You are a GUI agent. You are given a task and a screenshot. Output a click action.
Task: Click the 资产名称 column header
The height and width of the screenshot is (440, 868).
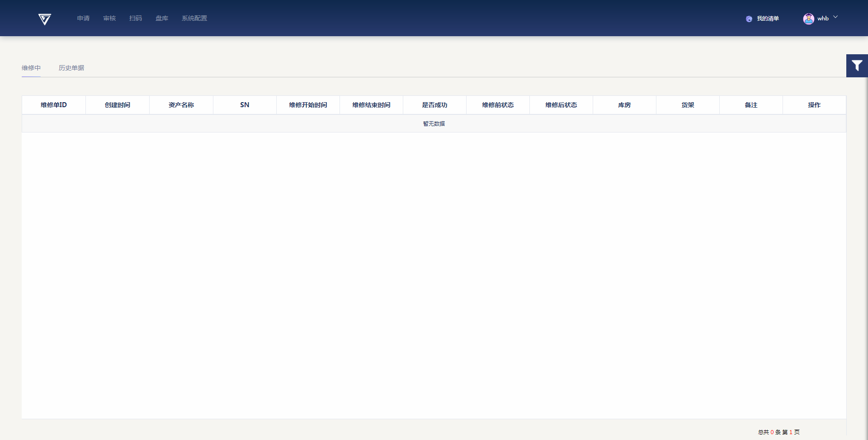tap(181, 105)
